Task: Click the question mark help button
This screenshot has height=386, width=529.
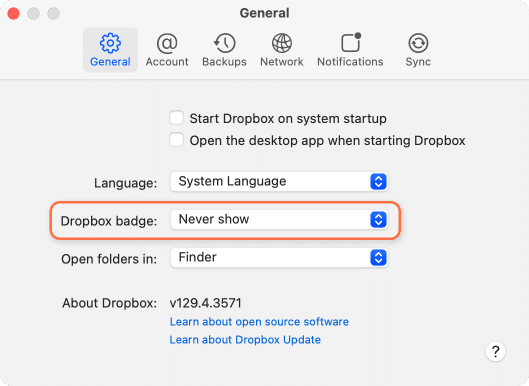Action: 495,352
